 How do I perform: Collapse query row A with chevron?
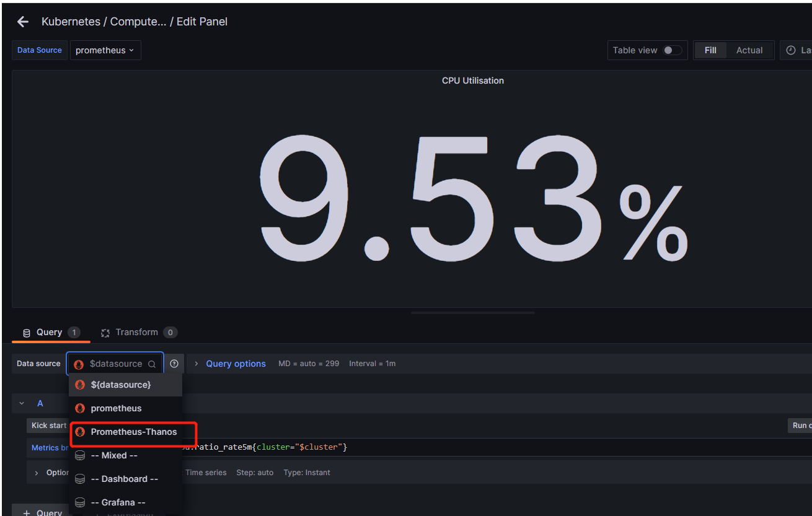coord(22,403)
